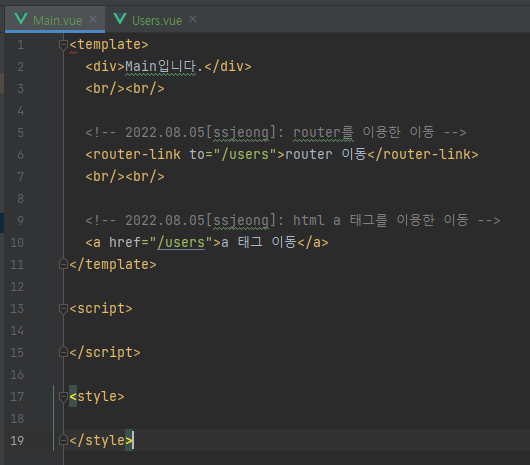
Task: Open the Users.vue tab
Action: (x=156, y=20)
